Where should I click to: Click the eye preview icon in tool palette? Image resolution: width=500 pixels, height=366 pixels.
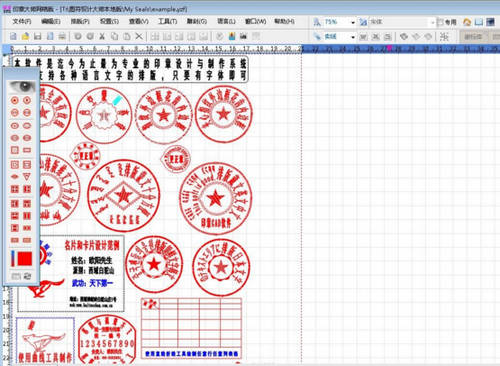[x=22, y=87]
